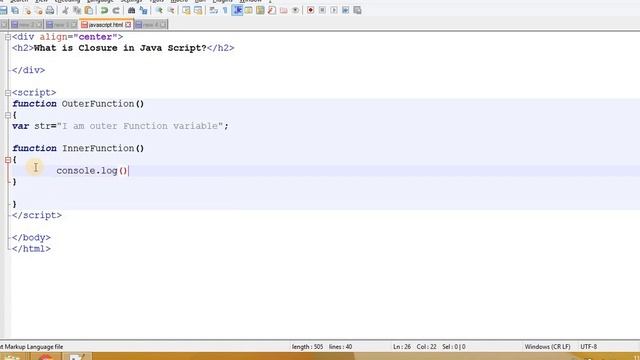
Task: Close the javascript.html tab
Action: click(x=128, y=25)
